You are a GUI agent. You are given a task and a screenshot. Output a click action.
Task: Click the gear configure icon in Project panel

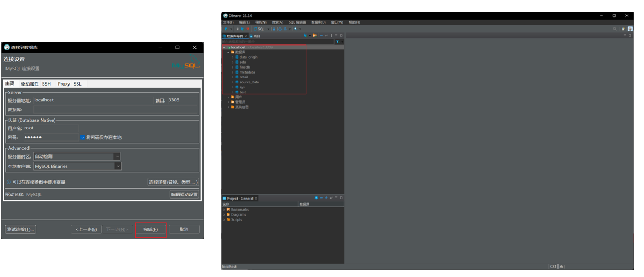pos(317,198)
